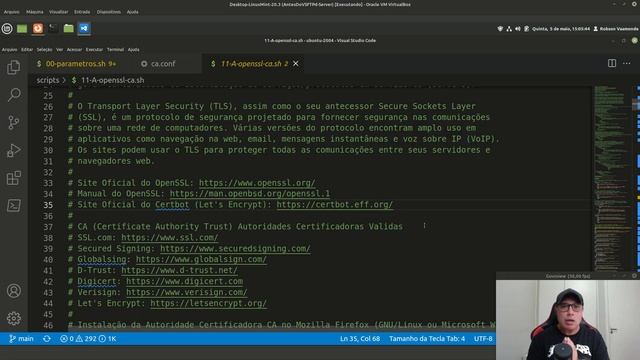Follow the www.securedsigning.com link
640x360 pixels.
coord(235,248)
